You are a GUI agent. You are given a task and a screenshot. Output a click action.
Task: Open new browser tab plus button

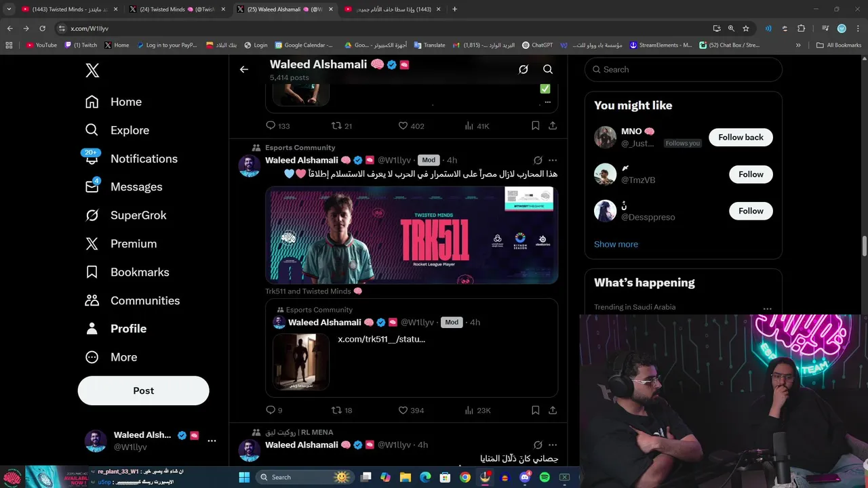click(x=454, y=9)
